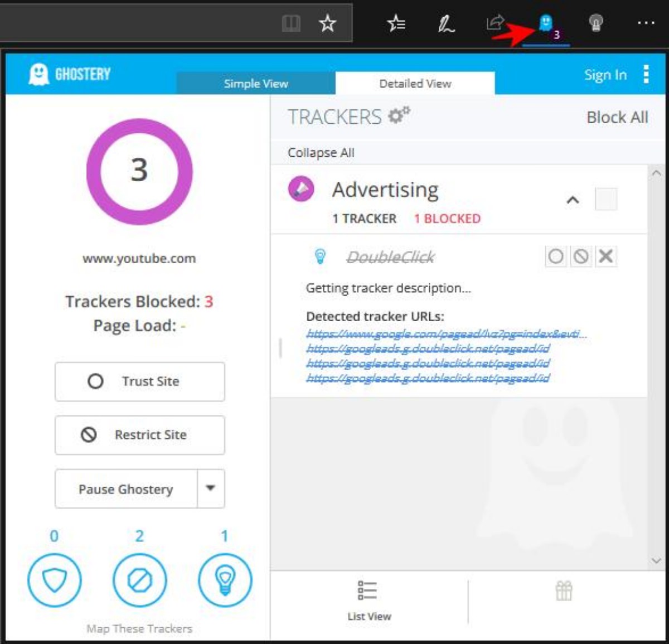Screen dimensions: 669x644
Task: Toggle Enhanced Anti-Tracking shield icon
Action: [x=54, y=580]
